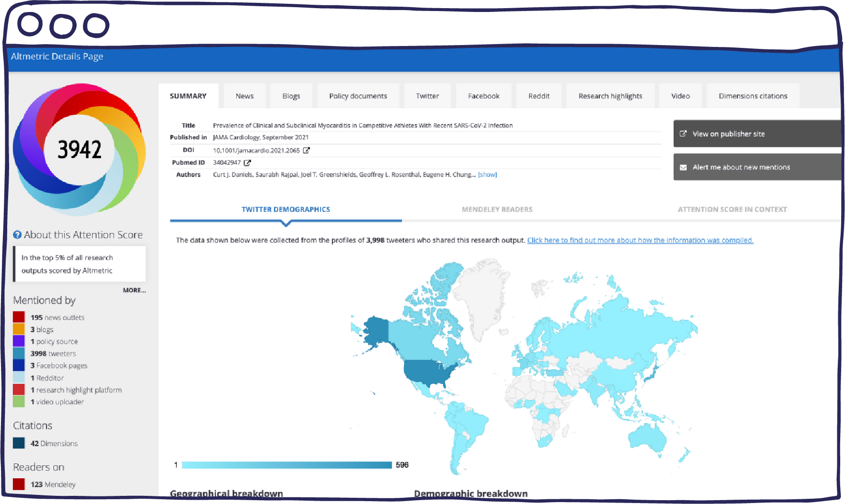Click the red legend square beside 123 Mendeley
This screenshot has height=504, width=845.
[19, 484]
